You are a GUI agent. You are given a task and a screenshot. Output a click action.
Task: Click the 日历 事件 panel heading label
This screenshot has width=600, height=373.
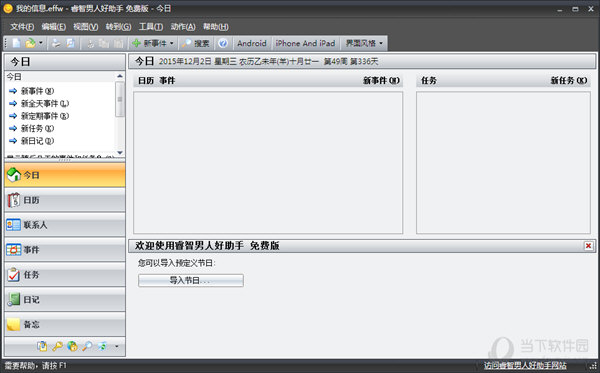click(x=156, y=80)
